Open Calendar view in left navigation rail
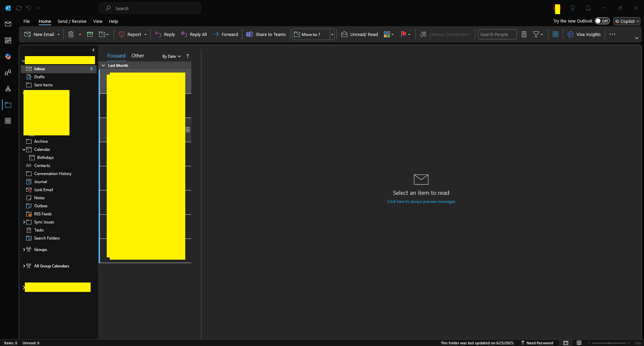Viewport: 644px width, 346px height. [x=8, y=40]
